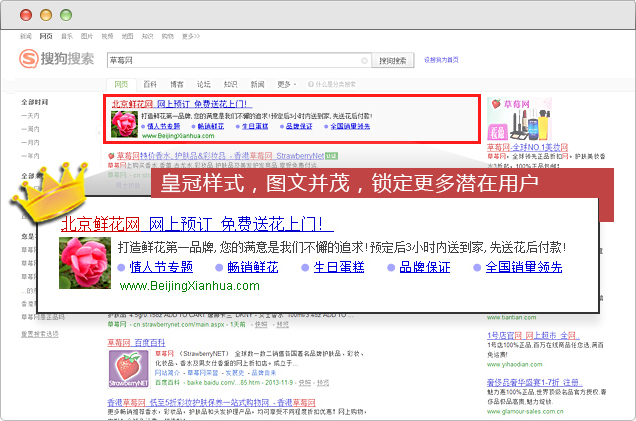
Task: Open 图片 in the top navigation
Action: (x=86, y=36)
